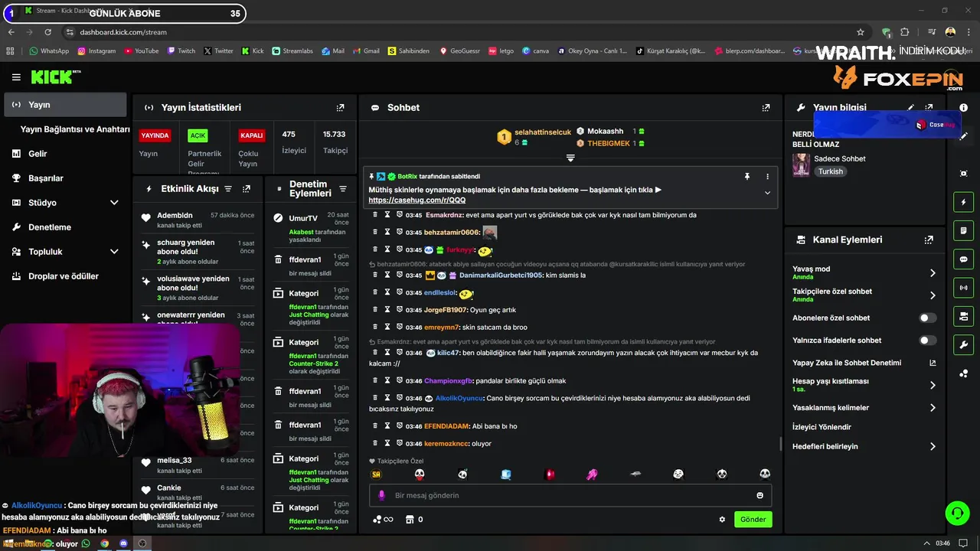The image size is (980, 551).
Task: Click the Turkish language tag
Action: pyautogui.click(x=831, y=171)
